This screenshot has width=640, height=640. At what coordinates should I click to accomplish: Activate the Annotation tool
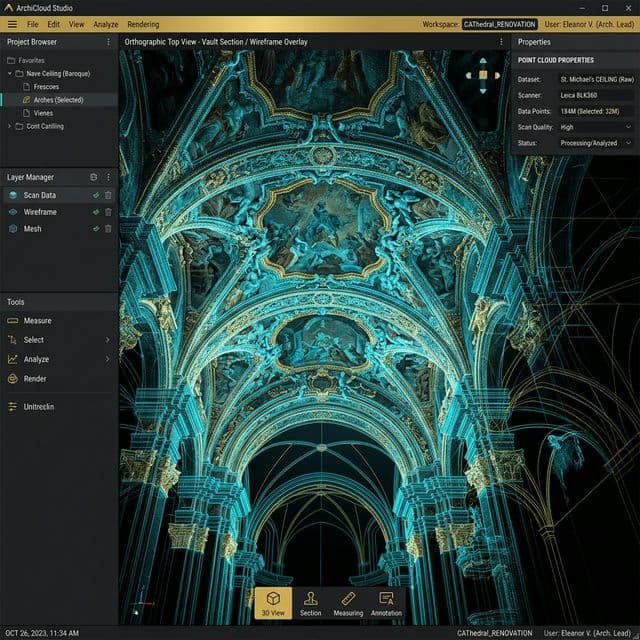coord(386,603)
